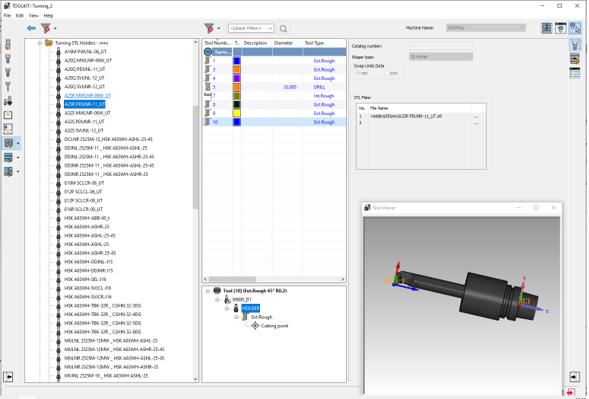This screenshot has width=589, height=399.
Task: Select the highlighted A25R PDUNR-11_UT holder
Action: pos(85,104)
